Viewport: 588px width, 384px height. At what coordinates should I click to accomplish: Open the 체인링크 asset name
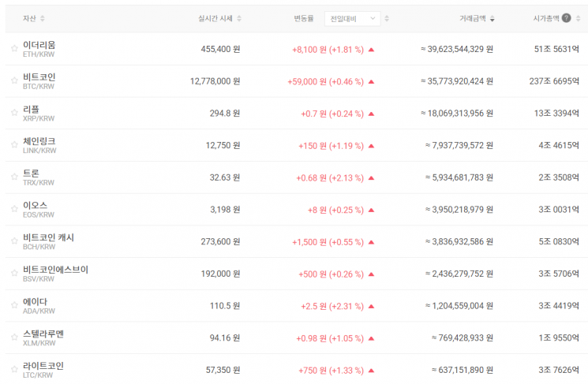(39, 141)
